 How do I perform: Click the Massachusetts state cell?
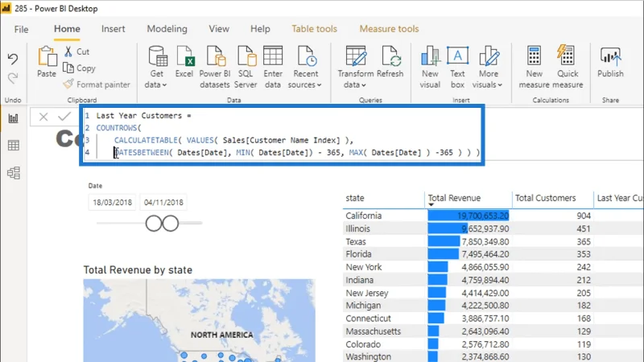pos(373,331)
